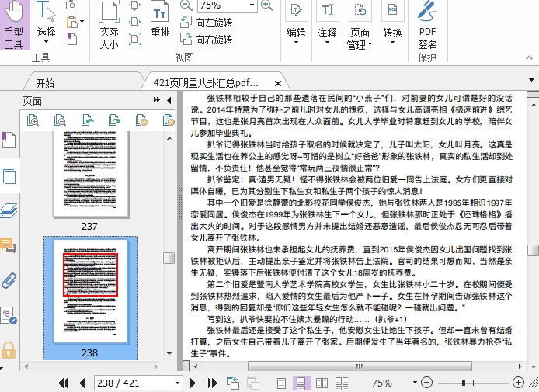Insert a new page via the thumbnail toolbar
Image resolution: width=539 pixels, height=392 pixels.
tap(141, 120)
